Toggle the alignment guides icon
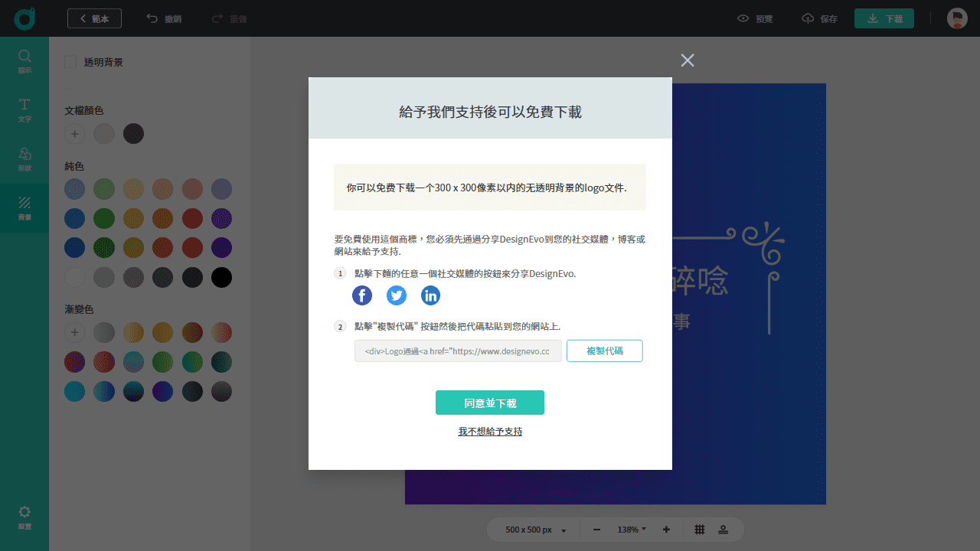Screen dimensions: 980x551 coord(724,529)
